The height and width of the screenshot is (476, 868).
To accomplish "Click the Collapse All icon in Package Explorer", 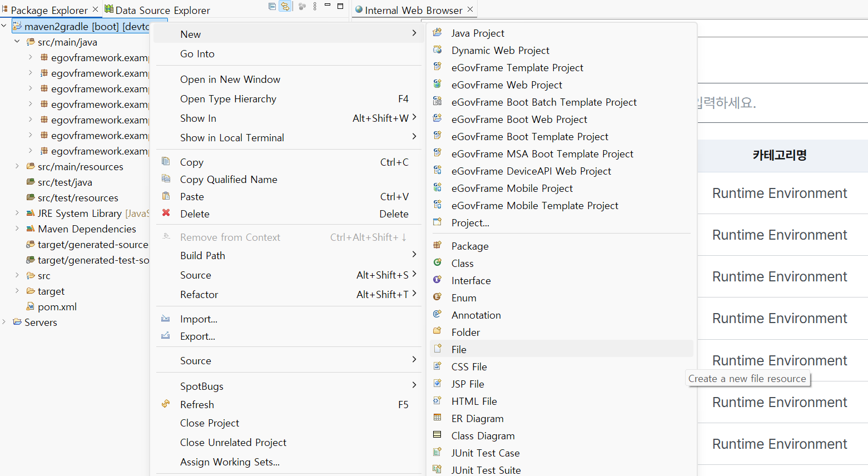I will click(x=272, y=7).
